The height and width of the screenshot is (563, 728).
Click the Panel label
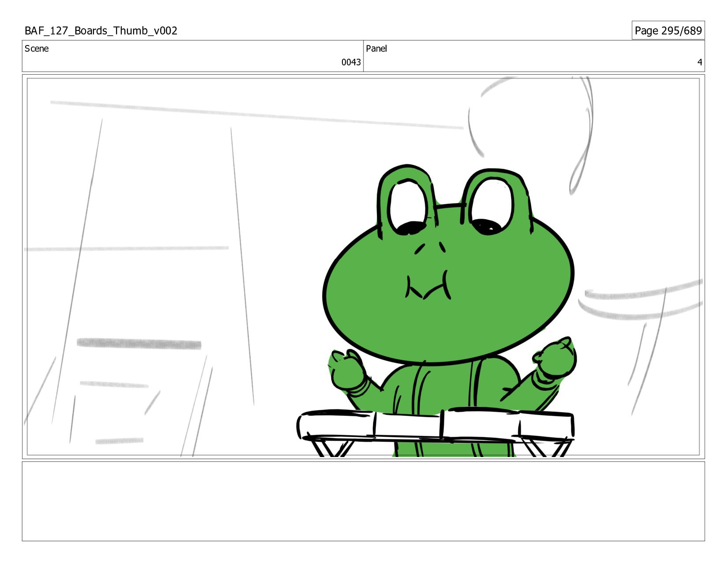pos(376,49)
